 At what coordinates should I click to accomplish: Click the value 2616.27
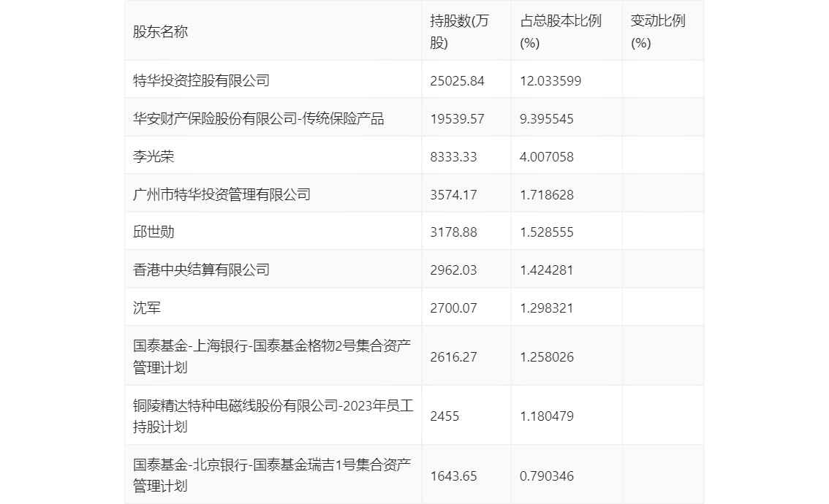tap(454, 357)
